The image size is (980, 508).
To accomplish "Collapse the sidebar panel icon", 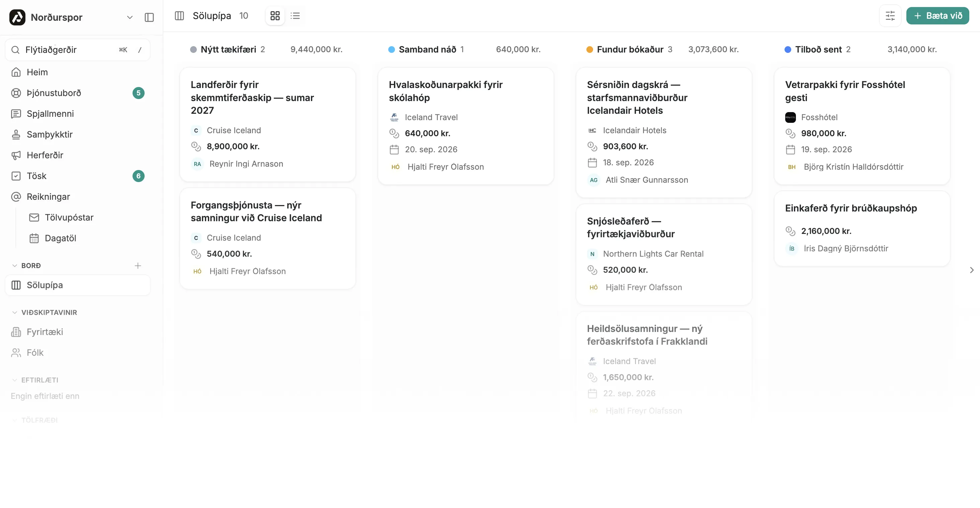I will (x=149, y=17).
